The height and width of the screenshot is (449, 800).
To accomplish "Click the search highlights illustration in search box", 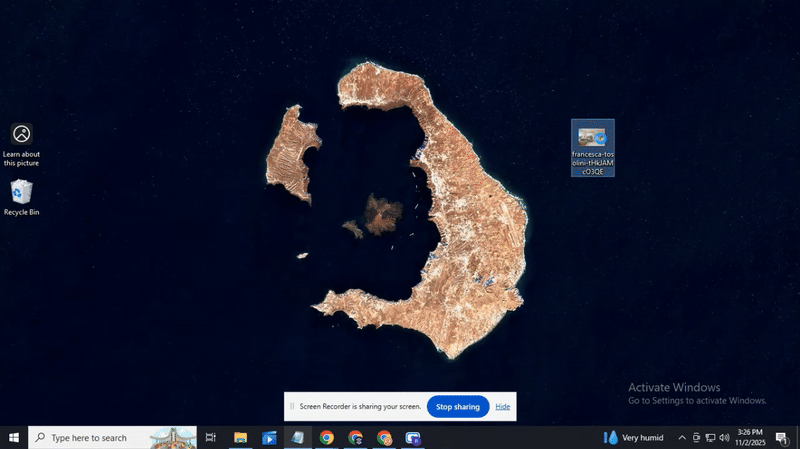I will click(x=173, y=438).
